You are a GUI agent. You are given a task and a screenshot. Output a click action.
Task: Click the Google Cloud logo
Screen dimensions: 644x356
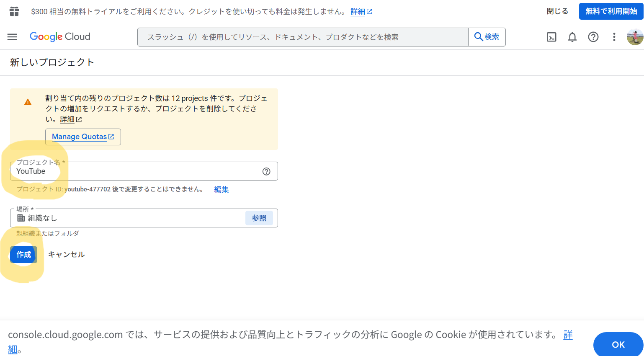pyautogui.click(x=60, y=37)
